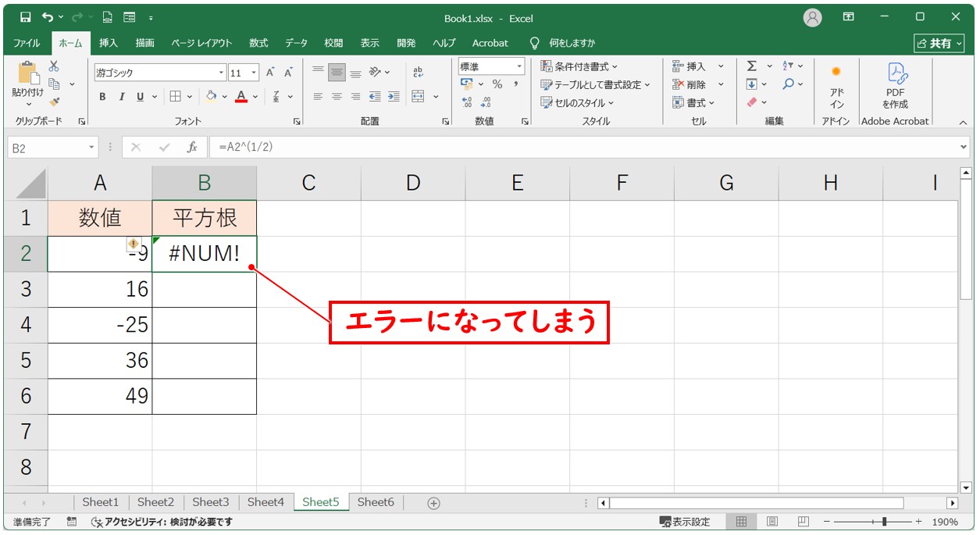Click the Name Box showing B2
Screen dimensions: 980x535
[x=47, y=146]
